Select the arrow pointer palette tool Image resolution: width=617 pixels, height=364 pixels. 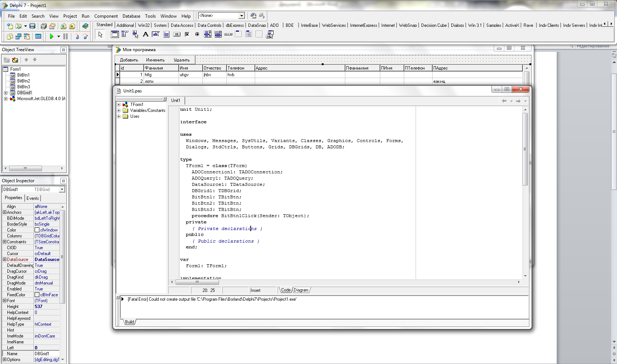[x=101, y=34]
